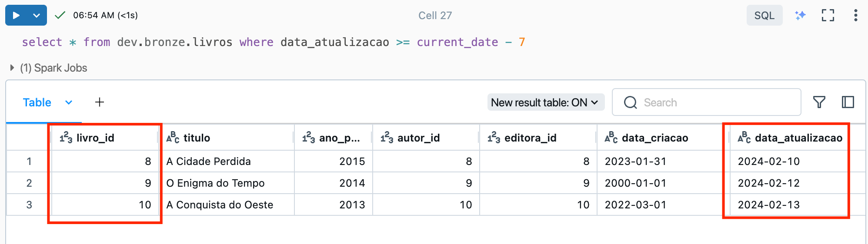The height and width of the screenshot is (244, 868).
Task: Select row 2 by its index number
Action: click(x=29, y=183)
